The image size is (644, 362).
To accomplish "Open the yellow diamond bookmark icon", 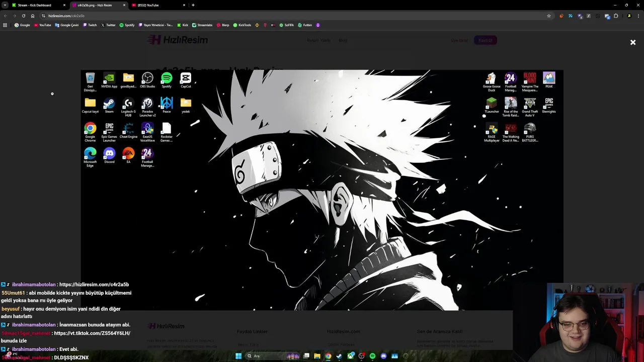I will pos(257,25).
